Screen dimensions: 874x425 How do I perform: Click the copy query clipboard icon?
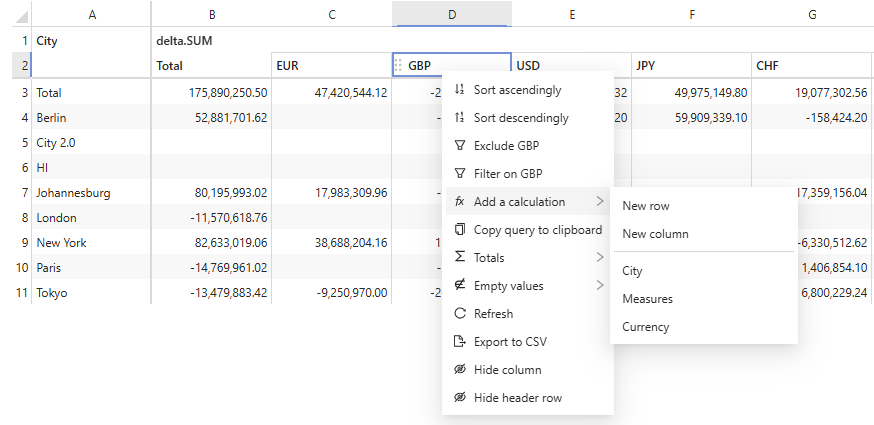click(459, 229)
